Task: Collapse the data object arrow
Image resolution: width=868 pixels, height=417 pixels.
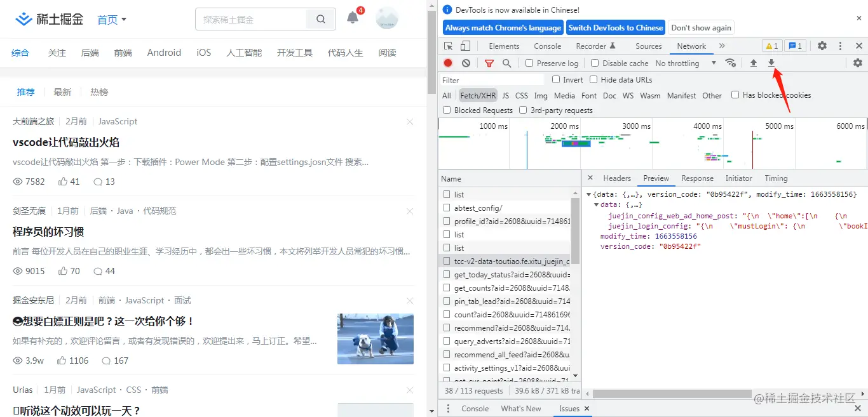Action: click(596, 204)
